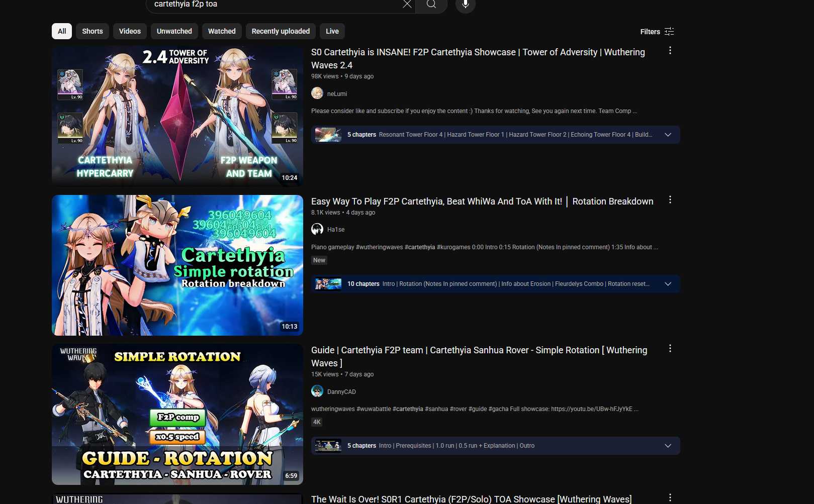
Task: Click the 4K badge
Action: click(x=317, y=422)
